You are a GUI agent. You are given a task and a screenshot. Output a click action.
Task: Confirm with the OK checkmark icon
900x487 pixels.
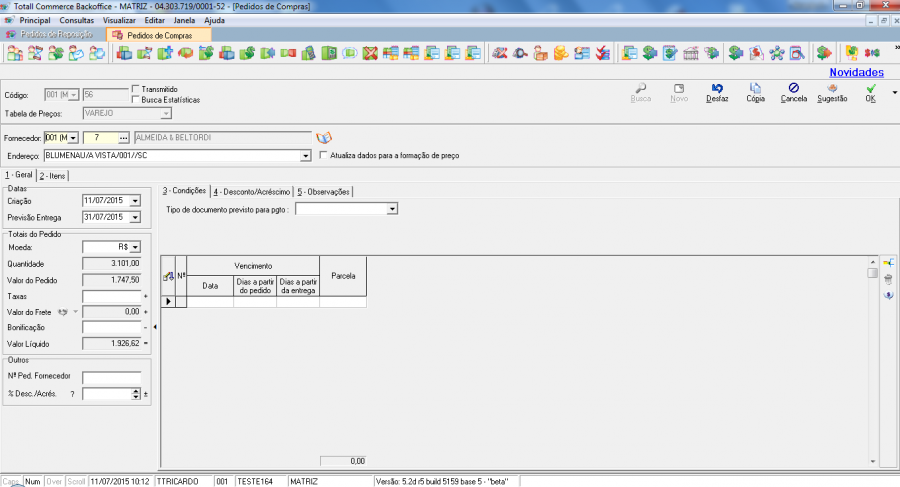[870, 88]
